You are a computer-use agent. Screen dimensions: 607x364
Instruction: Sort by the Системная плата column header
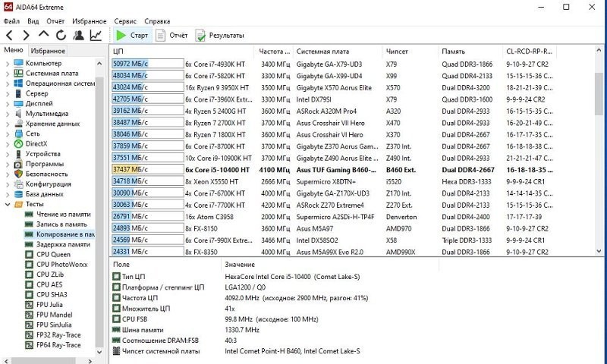coord(338,51)
